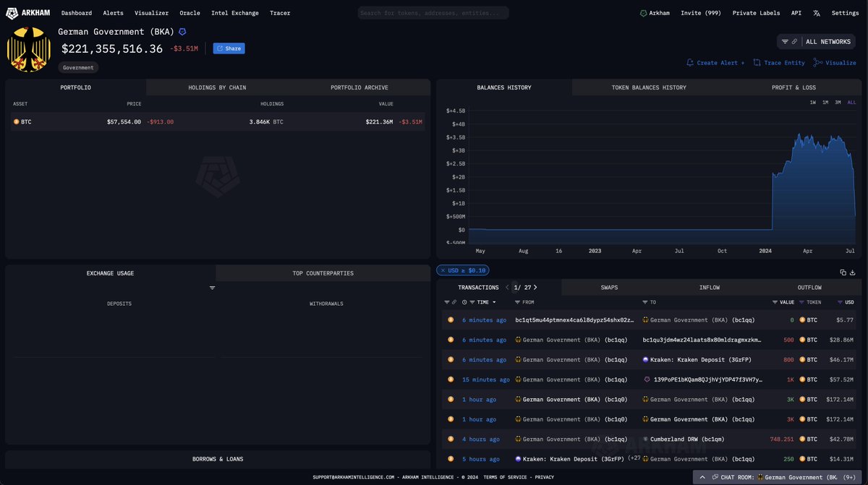Switch to the Top Counterparties tab
The height and width of the screenshot is (485, 868).
pos(323,273)
